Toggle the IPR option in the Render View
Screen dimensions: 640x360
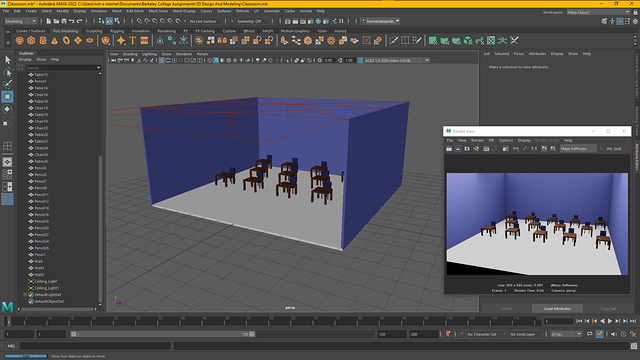(491, 140)
